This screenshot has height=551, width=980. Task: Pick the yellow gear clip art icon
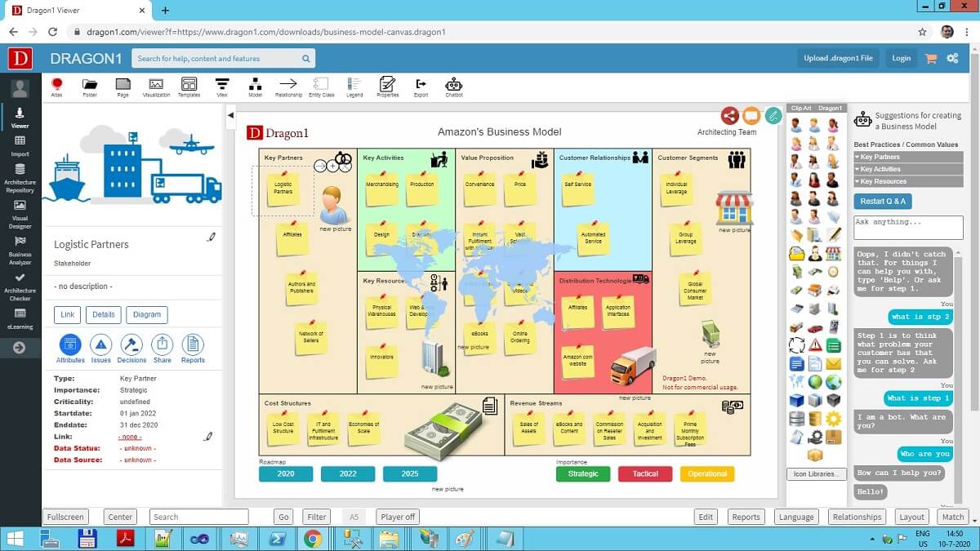point(833,418)
